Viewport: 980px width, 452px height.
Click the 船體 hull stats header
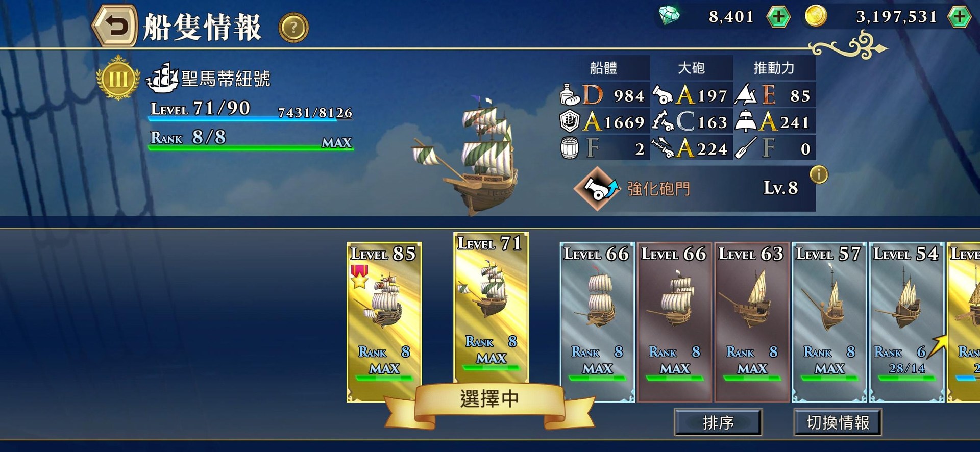pos(604,68)
